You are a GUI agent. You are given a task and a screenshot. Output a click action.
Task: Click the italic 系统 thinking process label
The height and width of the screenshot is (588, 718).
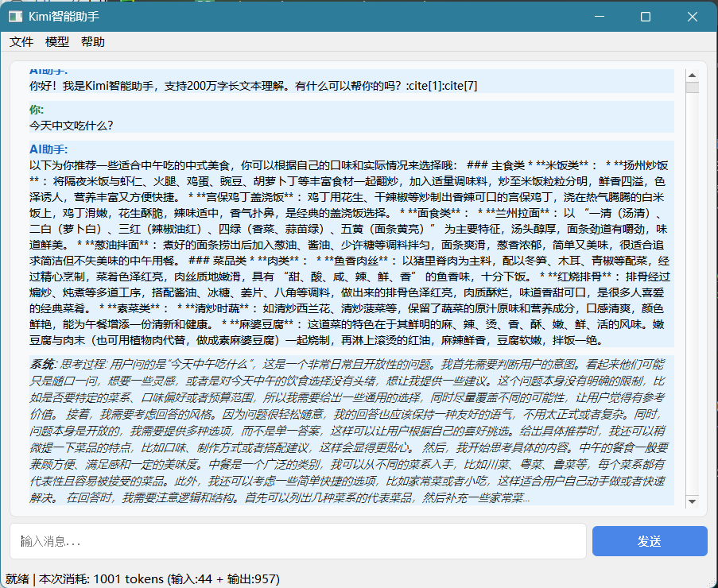point(42,365)
